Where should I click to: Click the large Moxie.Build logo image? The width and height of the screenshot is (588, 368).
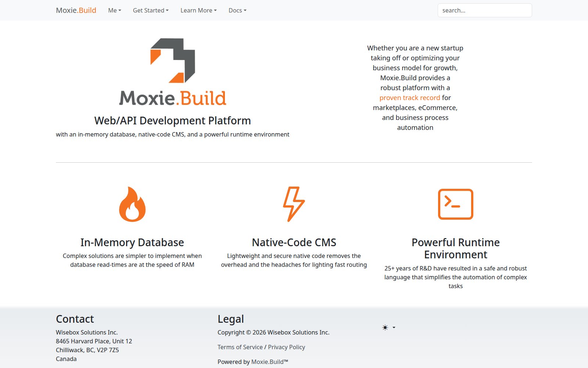coord(173,72)
